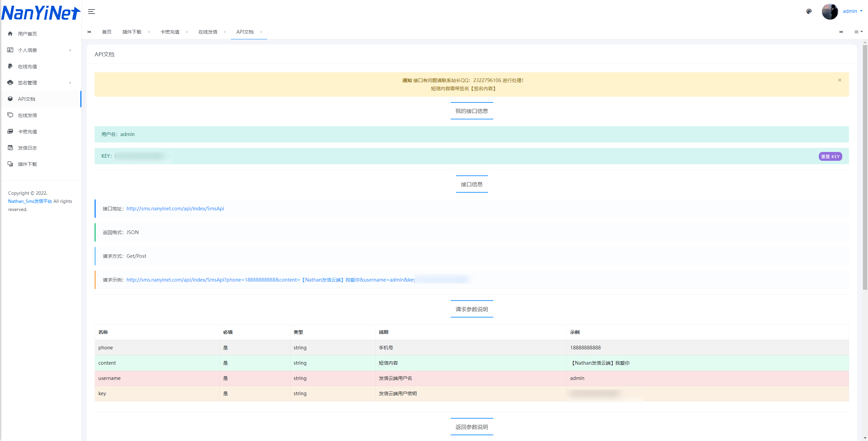Switch to the 首页 tab
The image size is (868, 441).
pos(107,32)
